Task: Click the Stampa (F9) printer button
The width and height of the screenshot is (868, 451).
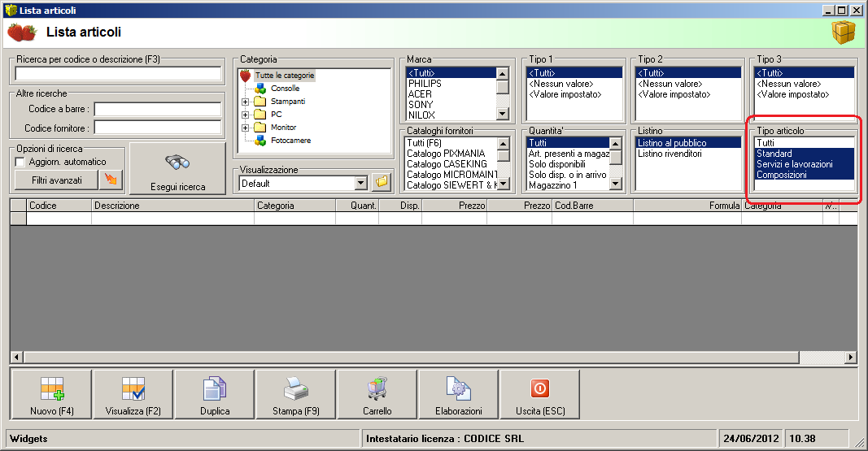Action: coord(295,394)
